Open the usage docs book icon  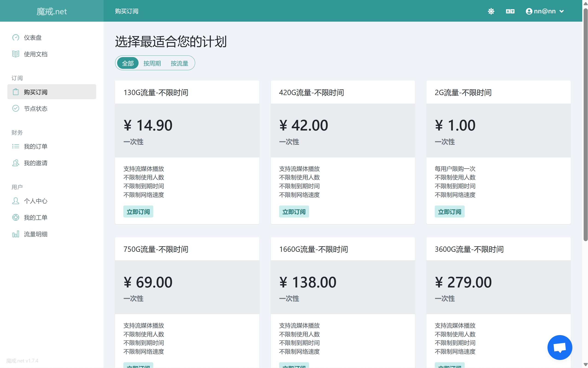coord(16,54)
